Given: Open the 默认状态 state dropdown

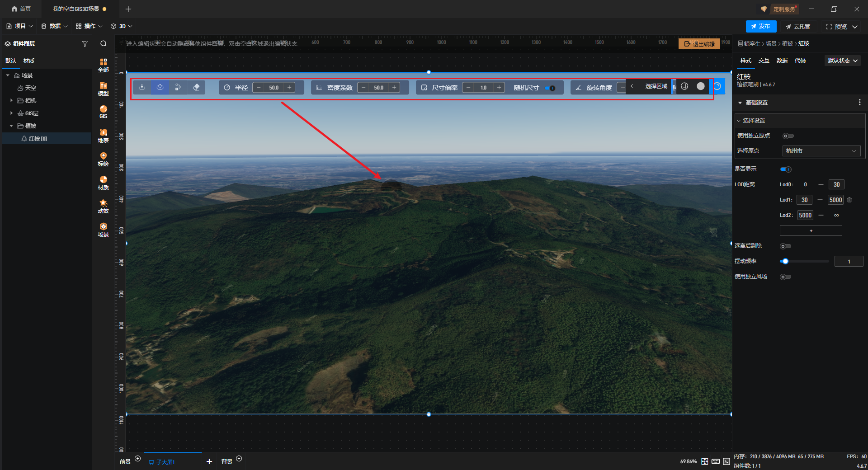Looking at the screenshot, I should pyautogui.click(x=843, y=61).
